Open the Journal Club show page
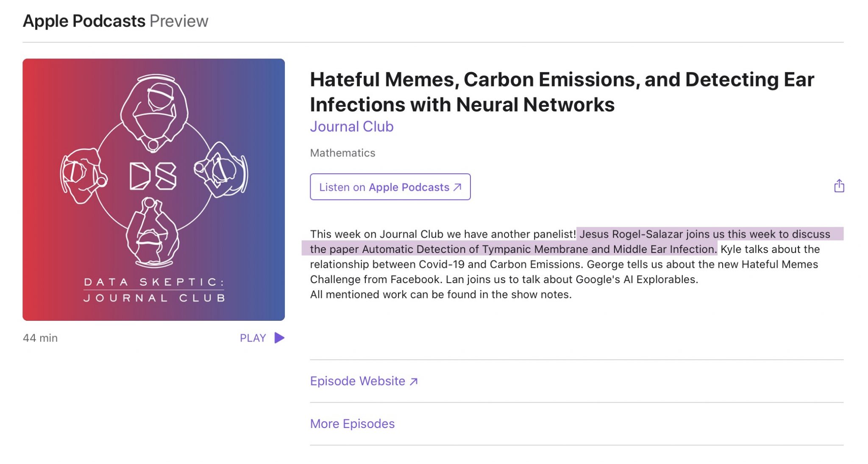The image size is (868, 464). pyautogui.click(x=352, y=126)
